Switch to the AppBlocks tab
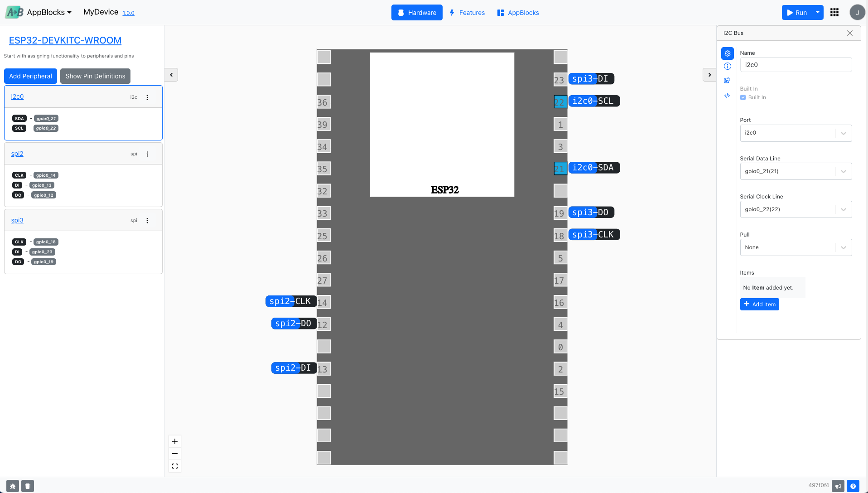 click(518, 13)
